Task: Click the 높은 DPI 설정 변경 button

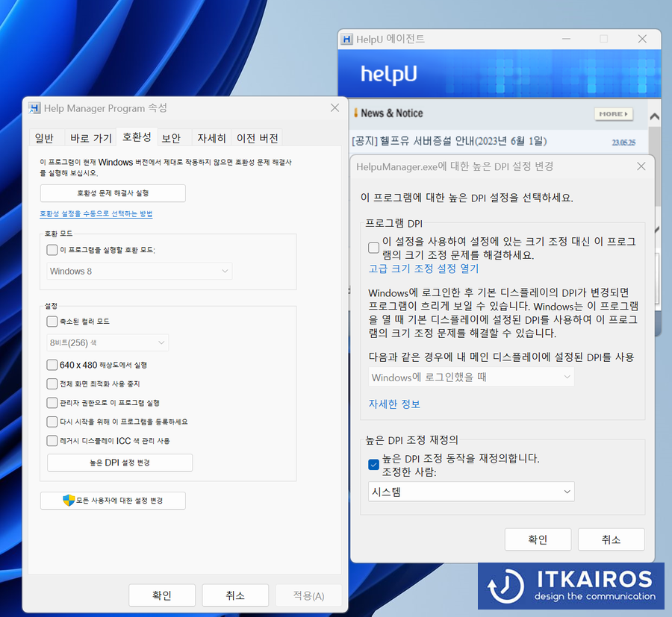Action: click(119, 463)
